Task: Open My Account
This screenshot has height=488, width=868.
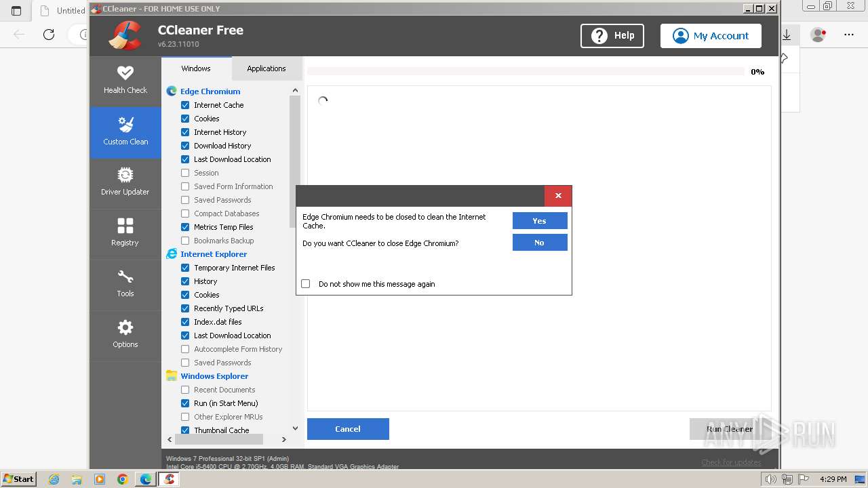Action: pos(711,36)
